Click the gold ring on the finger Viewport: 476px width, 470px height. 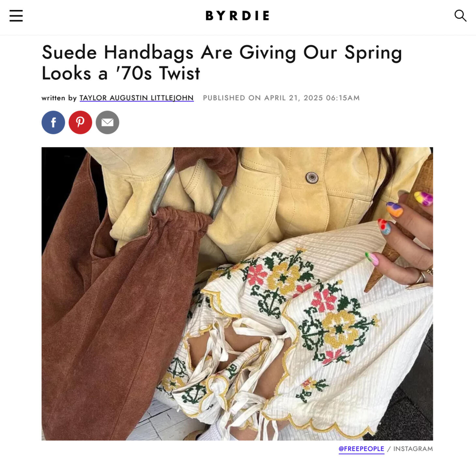tap(421, 277)
